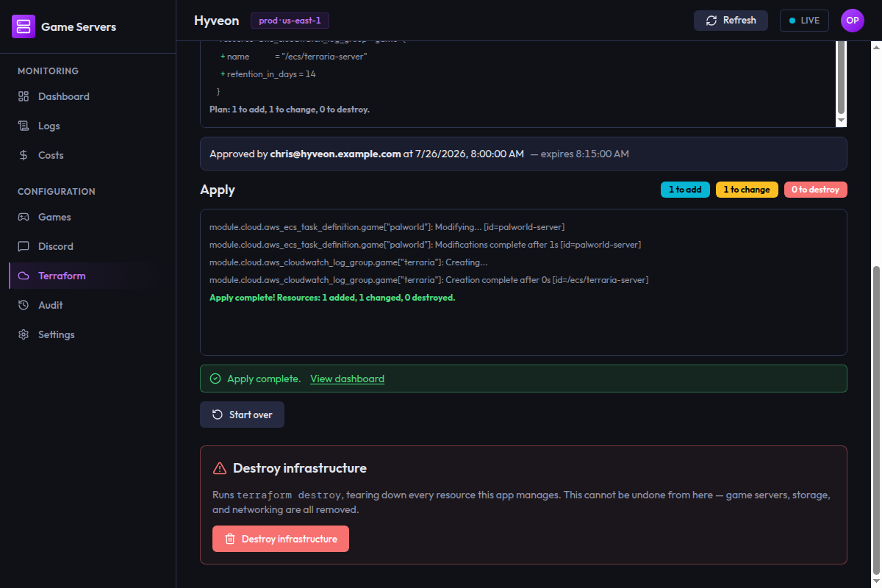Image resolution: width=882 pixels, height=588 pixels.
Task: Click the Game Servers logo icon
Action: click(24, 26)
